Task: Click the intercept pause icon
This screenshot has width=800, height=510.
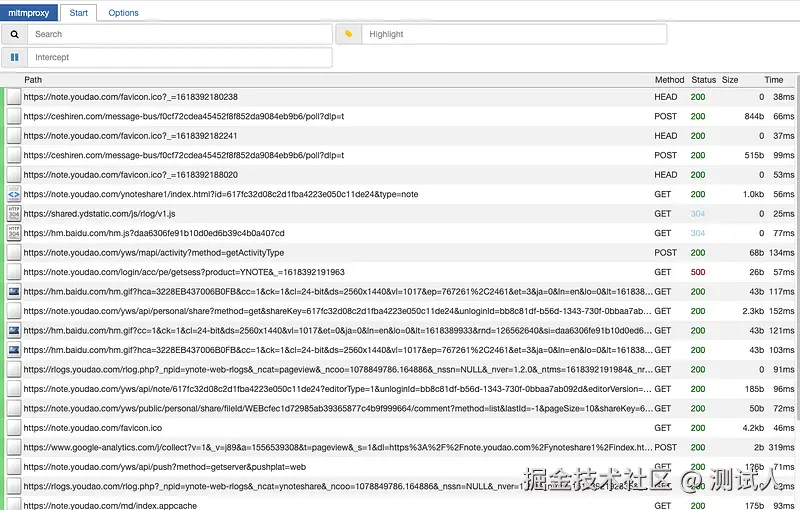Action: [14, 57]
